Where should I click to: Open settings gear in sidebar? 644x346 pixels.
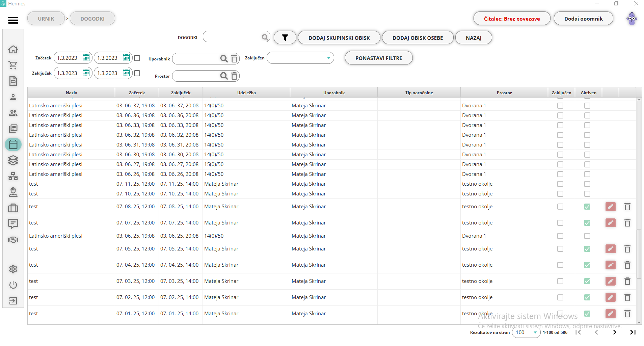[13, 269]
